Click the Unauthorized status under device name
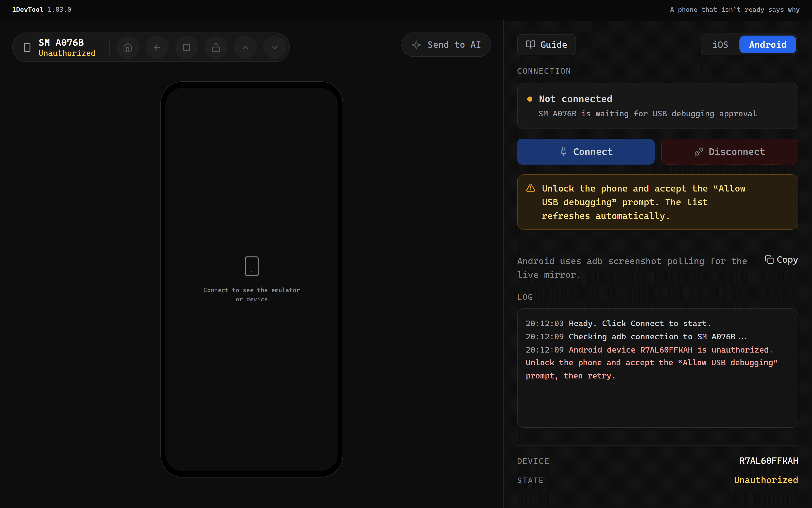The width and height of the screenshot is (812, 508). pyautogui.click(x=67, y=53)
